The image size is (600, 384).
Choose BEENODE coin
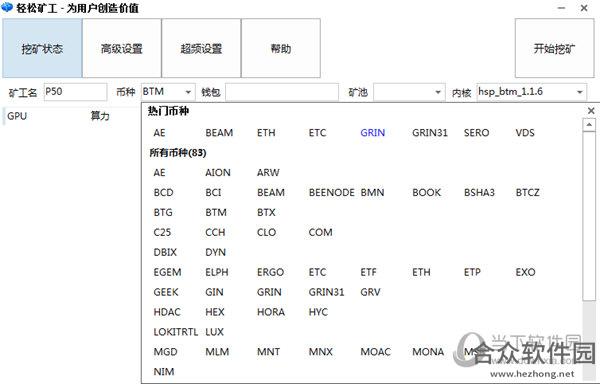tap(331, 192)
